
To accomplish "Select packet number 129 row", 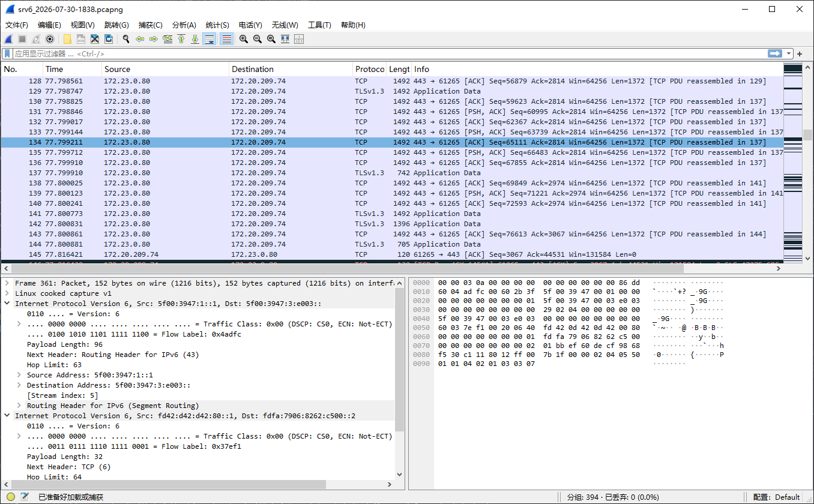I will [x=392, y=91].
